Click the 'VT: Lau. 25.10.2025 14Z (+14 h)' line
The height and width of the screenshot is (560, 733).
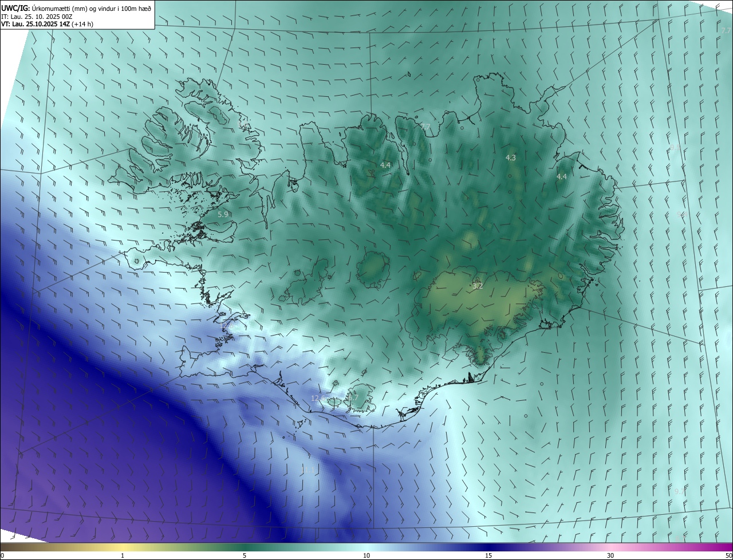pos(47,25)
